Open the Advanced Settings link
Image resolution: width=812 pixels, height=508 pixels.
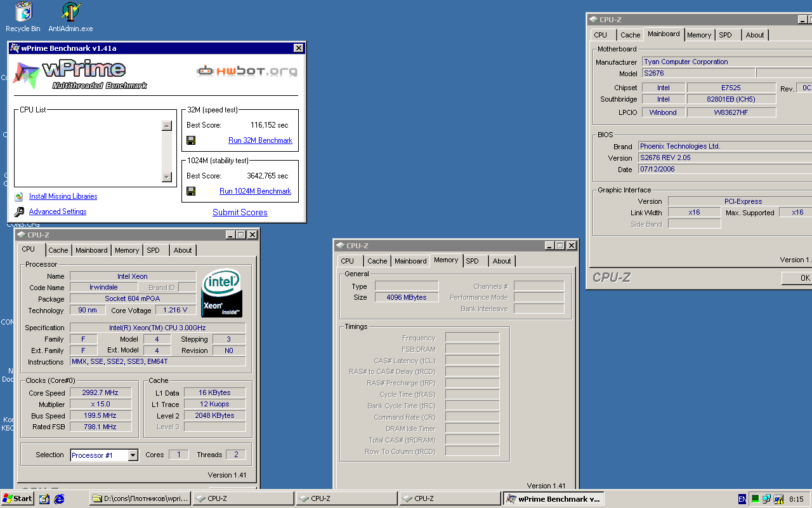pos(58,211)
